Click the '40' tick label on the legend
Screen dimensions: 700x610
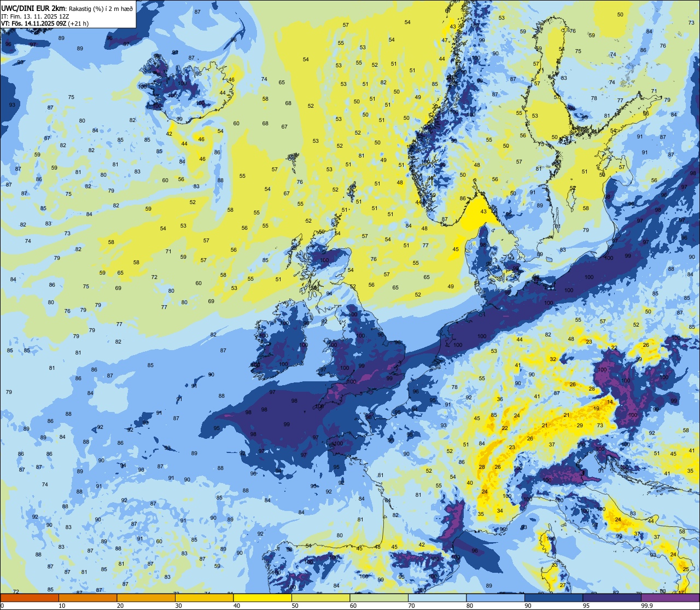pyautogui.click(x=237, y=606)
